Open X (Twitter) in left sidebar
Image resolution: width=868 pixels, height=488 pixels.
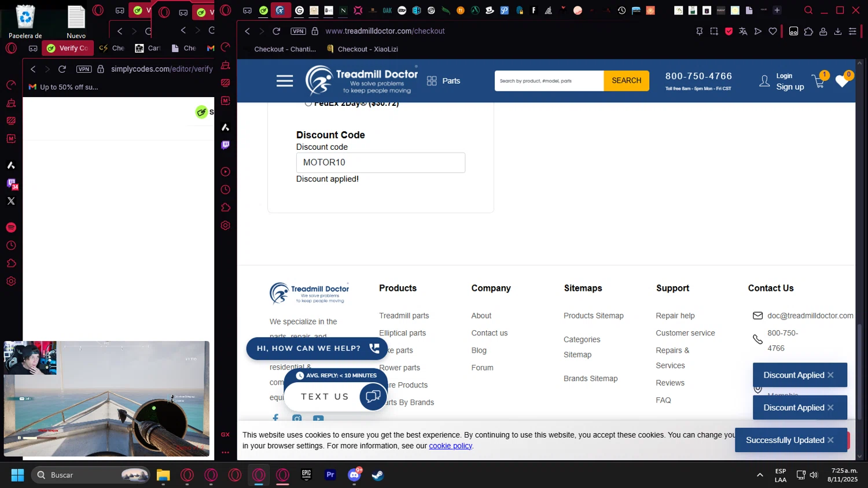point(11,201)
